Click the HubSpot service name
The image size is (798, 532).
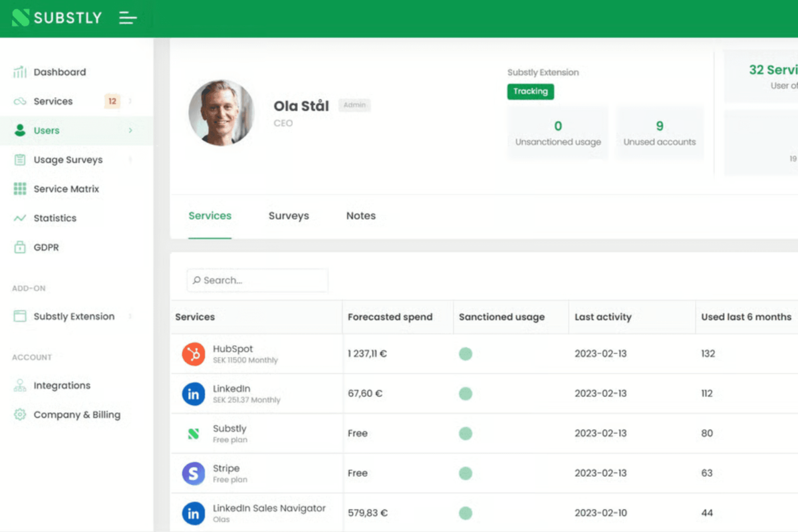tap(233, 348)
